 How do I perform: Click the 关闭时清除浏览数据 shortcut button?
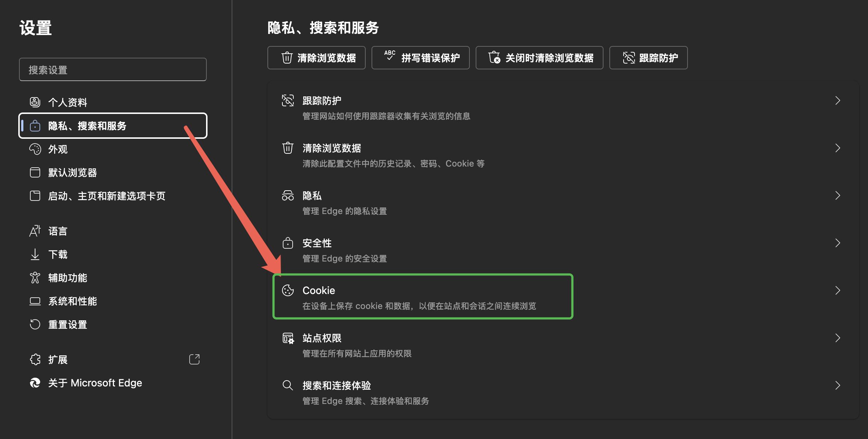[539, 58]
